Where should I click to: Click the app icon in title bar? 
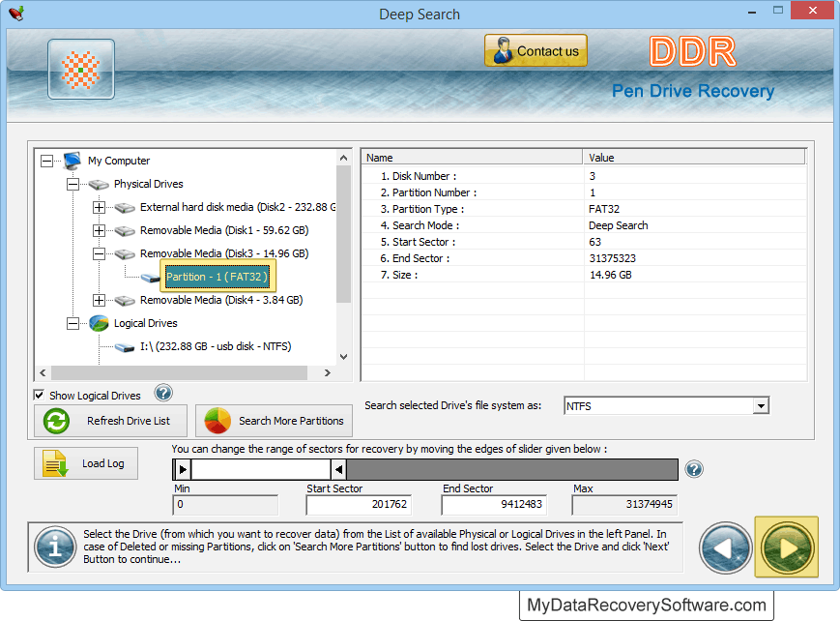[16, 13]
